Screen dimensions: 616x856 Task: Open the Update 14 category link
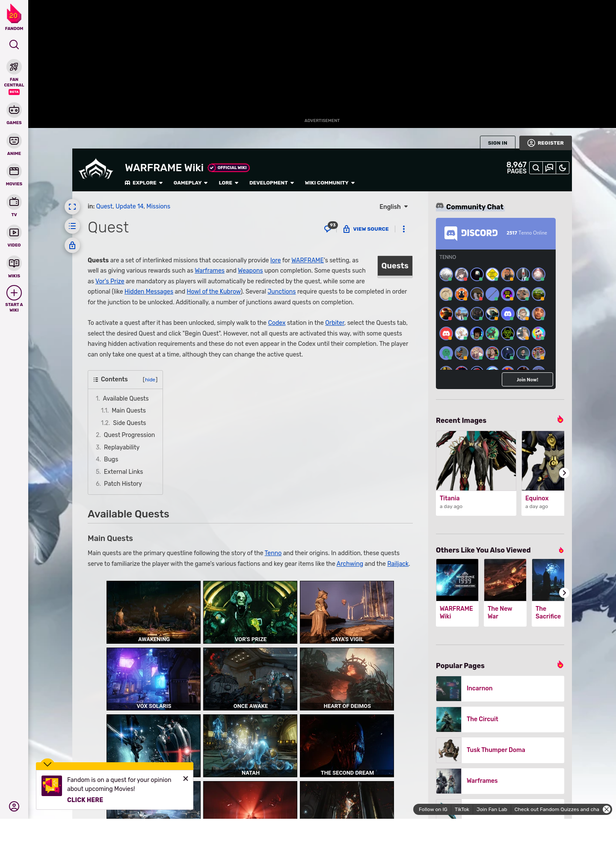coord(130,206)
